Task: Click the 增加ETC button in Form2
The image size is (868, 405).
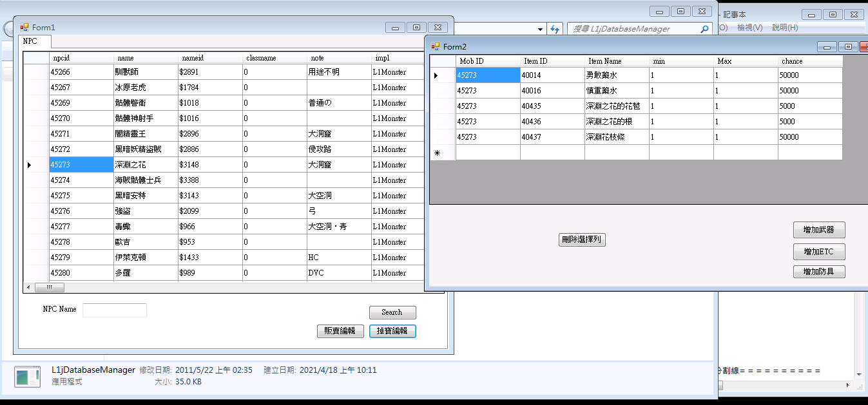Action: coord(819,252)
